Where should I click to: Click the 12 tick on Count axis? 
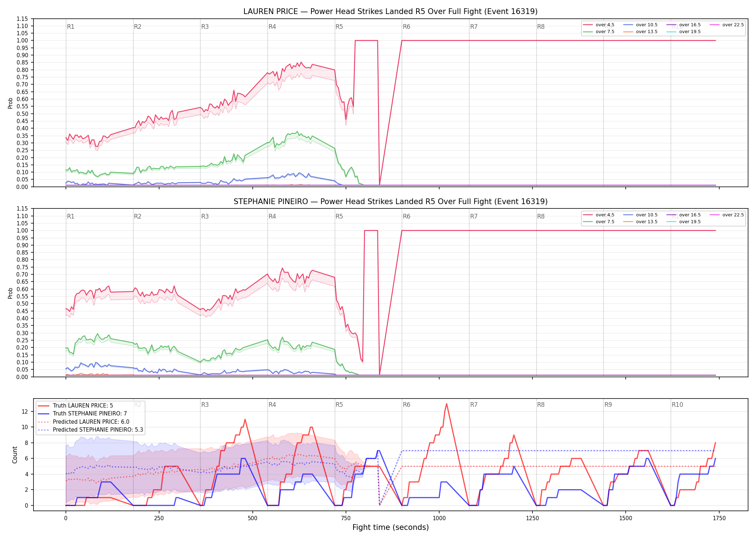pyautogui.click(x=25, y=411)
